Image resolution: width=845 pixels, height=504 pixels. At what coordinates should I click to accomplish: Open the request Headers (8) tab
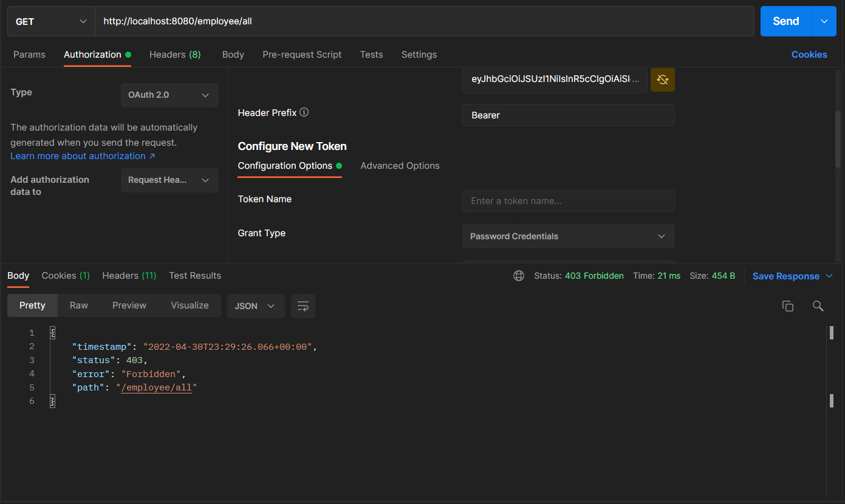175,55
